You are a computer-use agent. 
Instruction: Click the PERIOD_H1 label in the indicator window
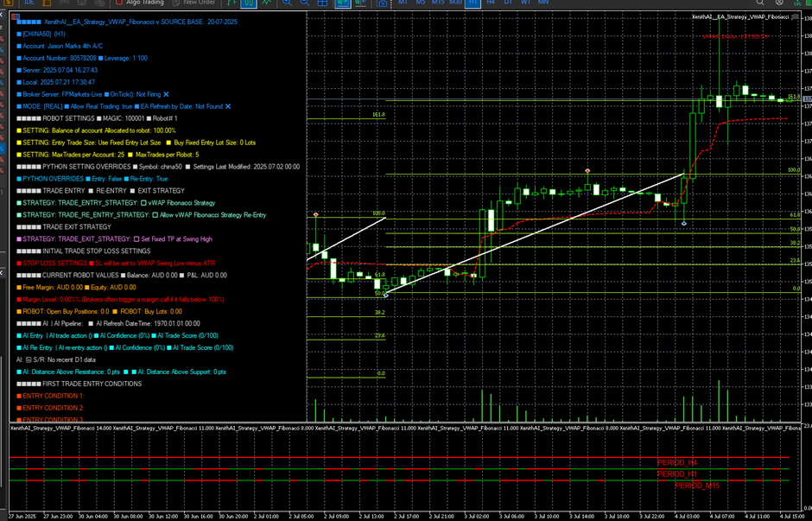pos(677,473)
